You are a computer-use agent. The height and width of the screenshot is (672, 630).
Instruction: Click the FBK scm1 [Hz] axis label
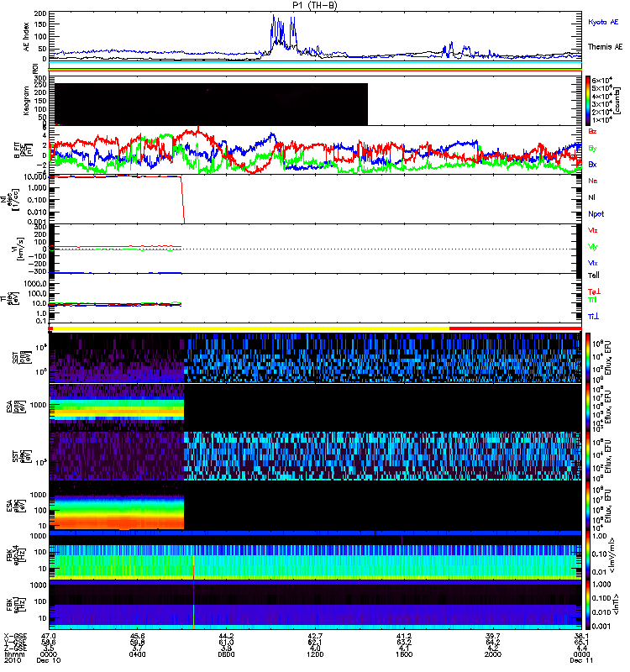[x=15, y=604]
